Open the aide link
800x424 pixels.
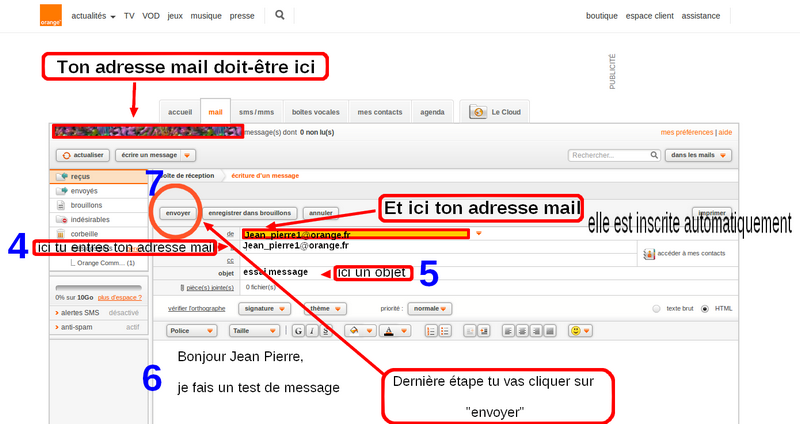pyautogui.click(x=725, y=132)
